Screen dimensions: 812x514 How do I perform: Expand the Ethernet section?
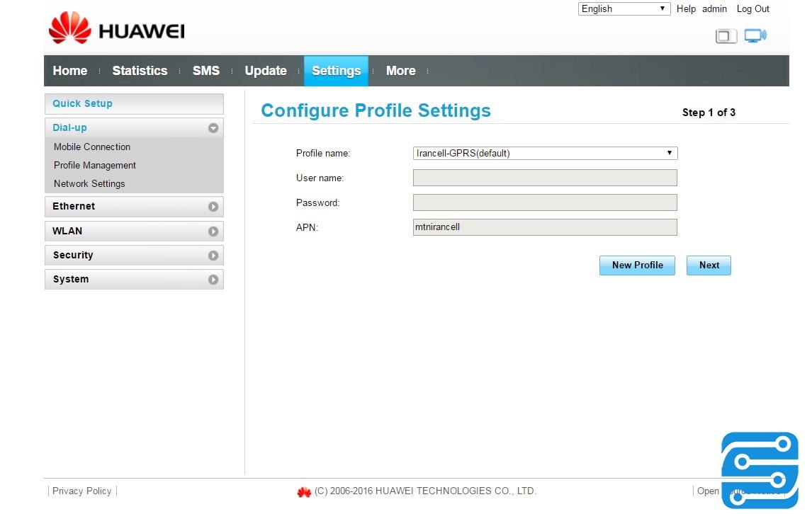134,206
